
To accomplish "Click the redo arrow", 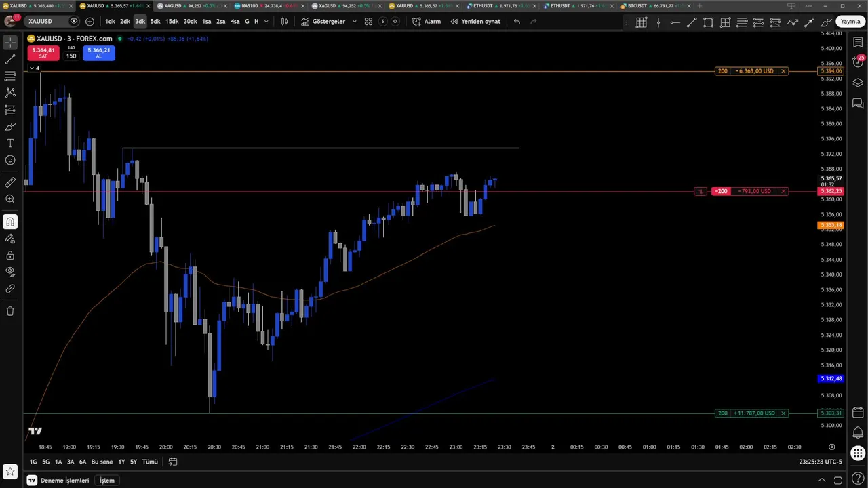I will coord(533,21).
